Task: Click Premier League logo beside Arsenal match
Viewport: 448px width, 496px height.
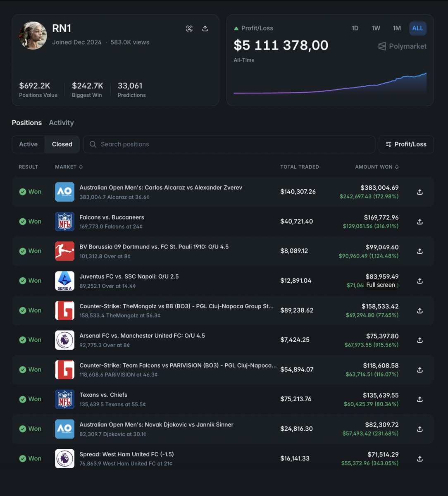Action: point(65,340)
